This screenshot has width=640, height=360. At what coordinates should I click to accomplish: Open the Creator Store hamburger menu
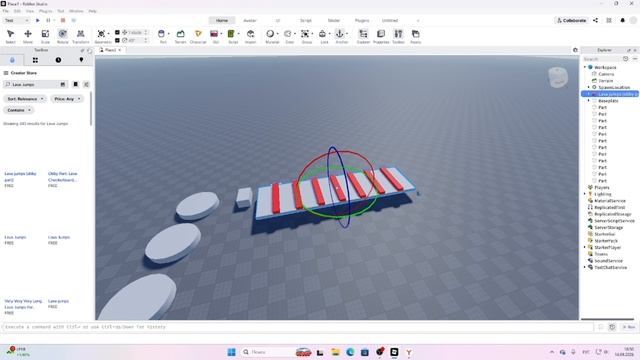pyautogui.click(x=6, y=73)
